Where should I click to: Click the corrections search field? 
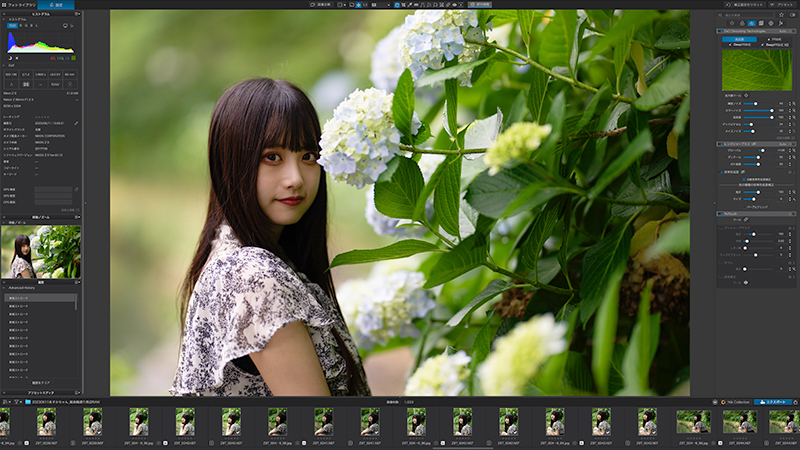pyautogui.click(x=746, y=15)
